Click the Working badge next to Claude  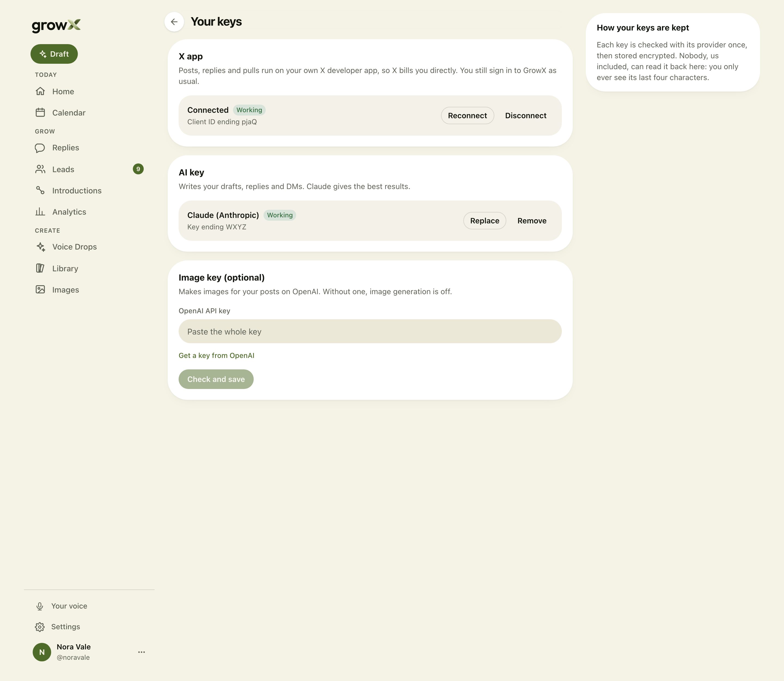pos(280,215)
